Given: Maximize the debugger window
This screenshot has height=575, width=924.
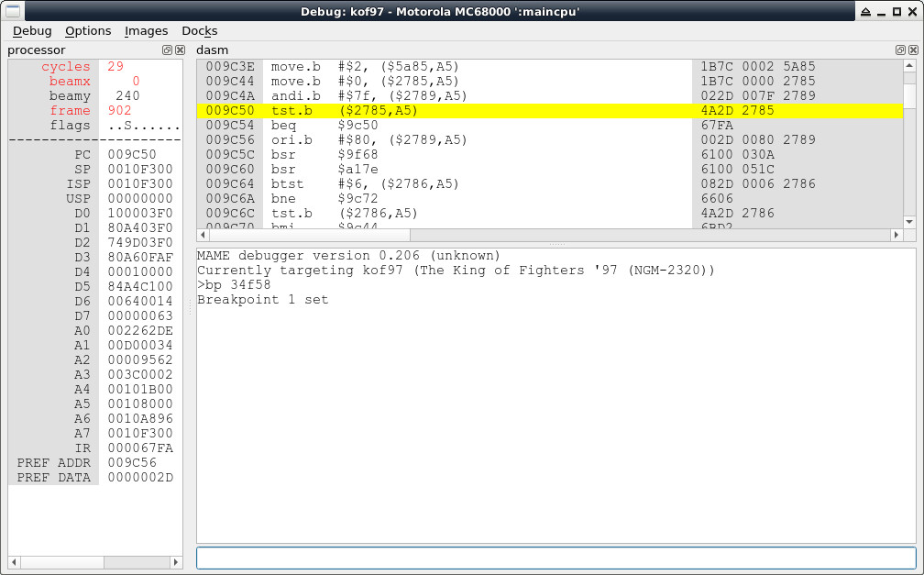Looking at the screenshot, I should [896, 12].
